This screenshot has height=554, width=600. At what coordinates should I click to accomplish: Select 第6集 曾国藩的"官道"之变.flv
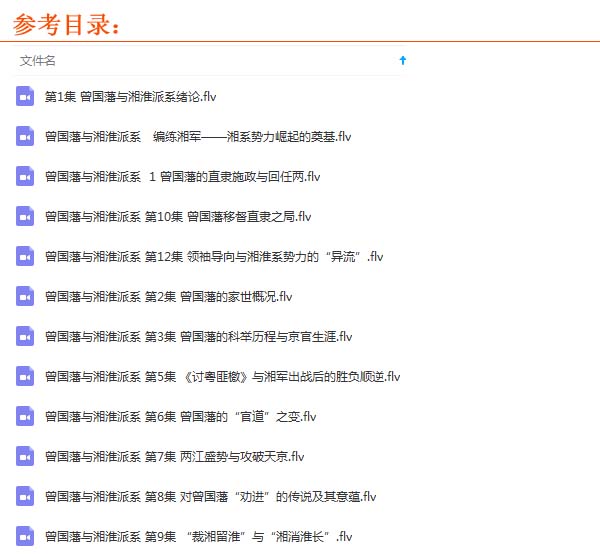180,417
